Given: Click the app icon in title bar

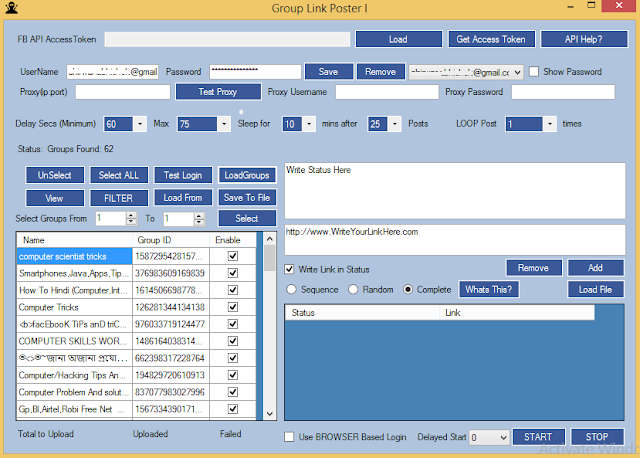Looking at the screenshot, I should (x=11, y=8).
